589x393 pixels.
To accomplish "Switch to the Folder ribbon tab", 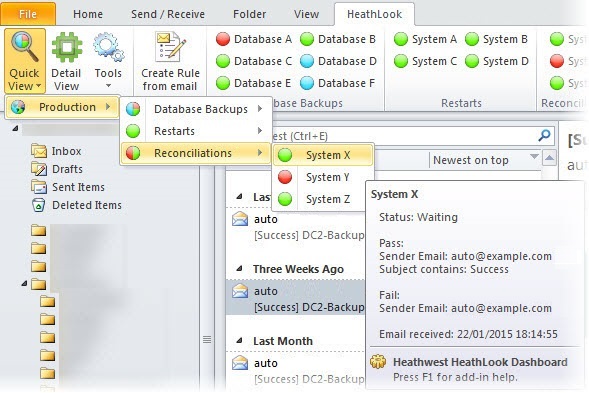I will (249, 14).
